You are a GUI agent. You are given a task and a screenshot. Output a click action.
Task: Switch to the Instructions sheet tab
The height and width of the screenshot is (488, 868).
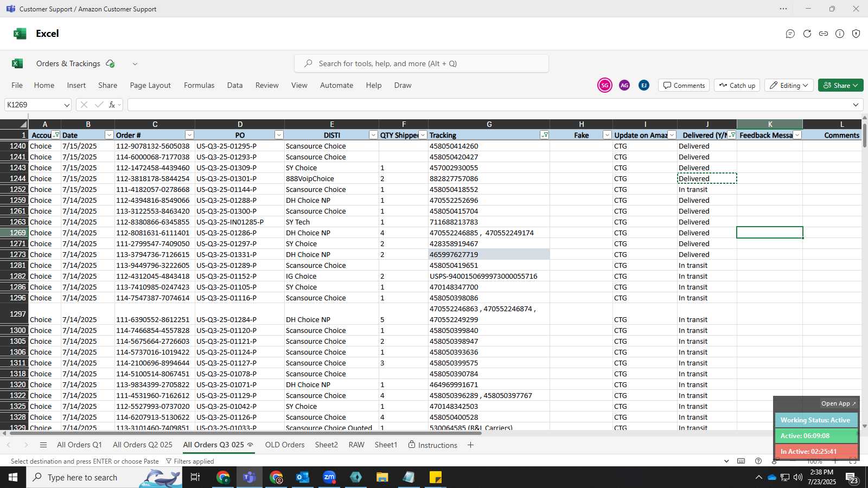(433, 445)
